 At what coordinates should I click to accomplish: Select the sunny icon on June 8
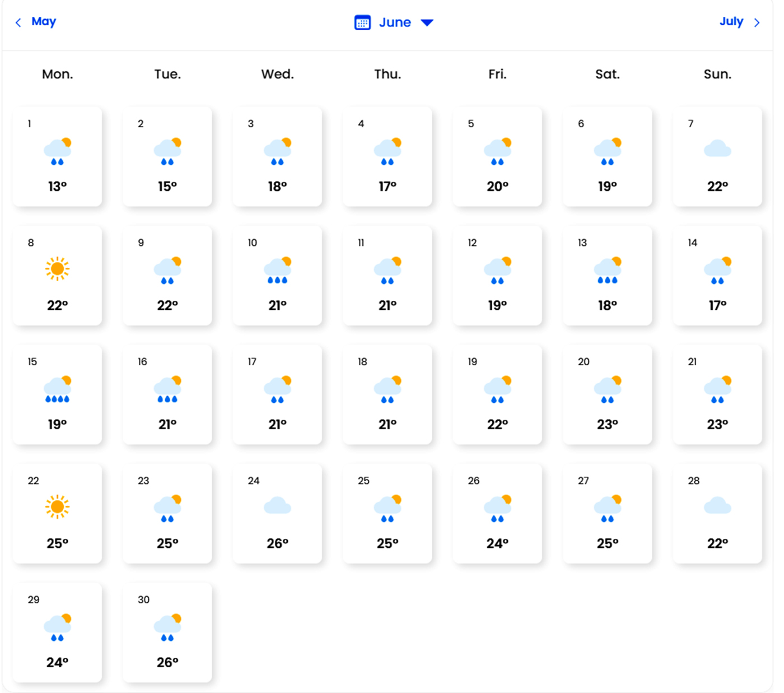coord(57,269)
